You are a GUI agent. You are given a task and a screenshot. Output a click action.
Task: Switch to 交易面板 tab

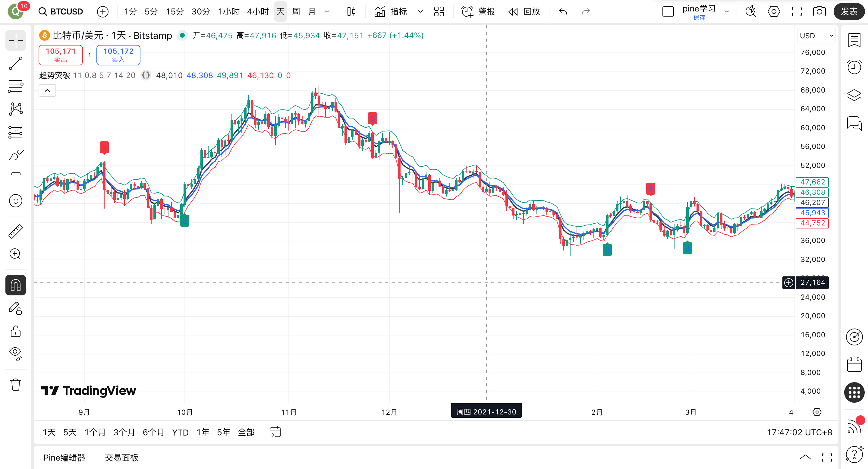point(121,458)
